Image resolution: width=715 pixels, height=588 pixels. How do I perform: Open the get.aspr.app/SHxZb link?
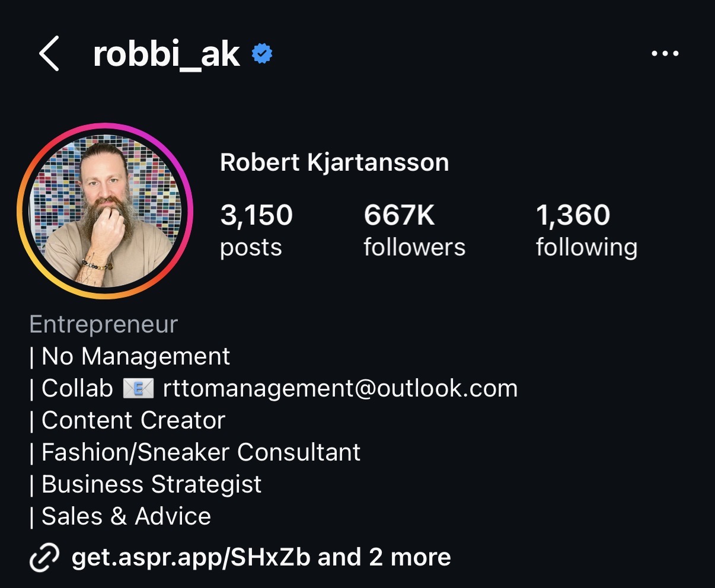click(x=191, y=558)
